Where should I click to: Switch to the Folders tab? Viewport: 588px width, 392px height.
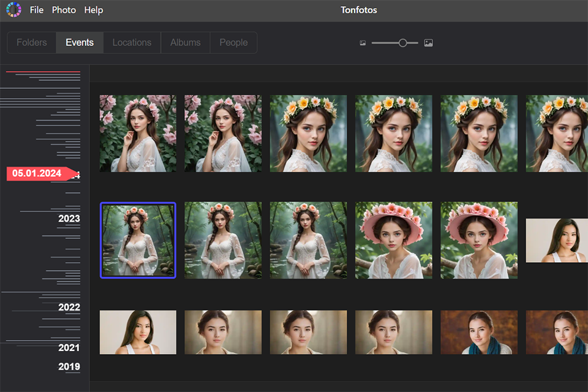tap(31, 42)
